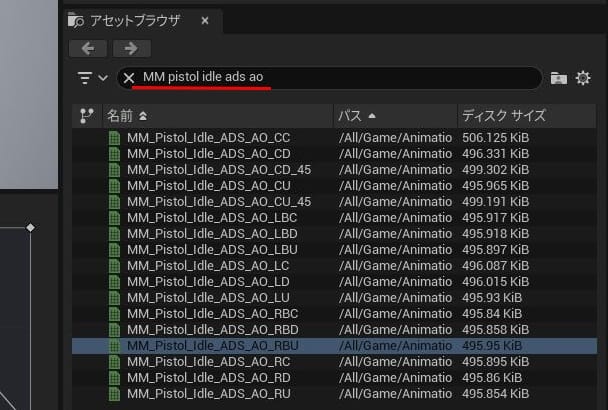Select asset MM_Pistol_Idle_ADS_AO_CU
The image size is (608, 410).
(x=334, y=186)
